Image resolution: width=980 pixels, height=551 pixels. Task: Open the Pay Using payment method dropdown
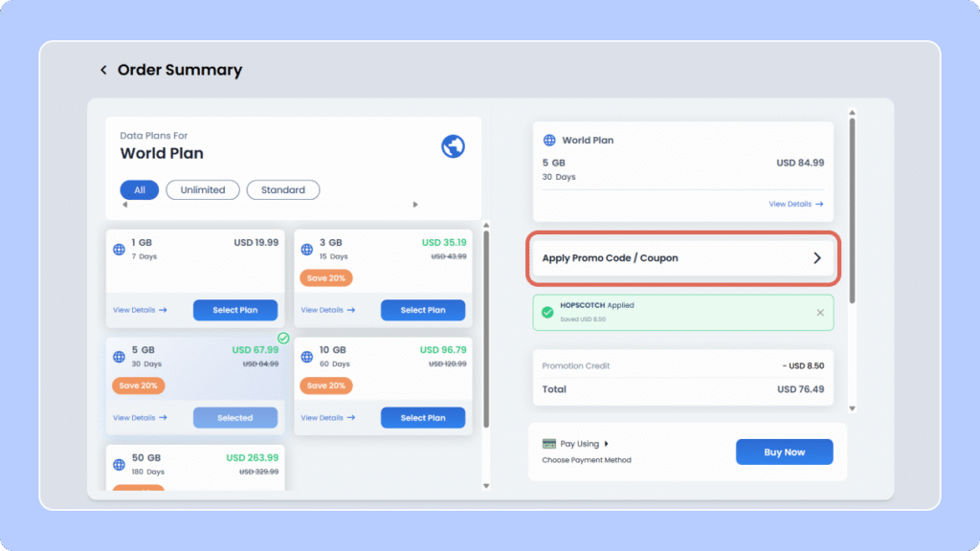tap(606, 444)
